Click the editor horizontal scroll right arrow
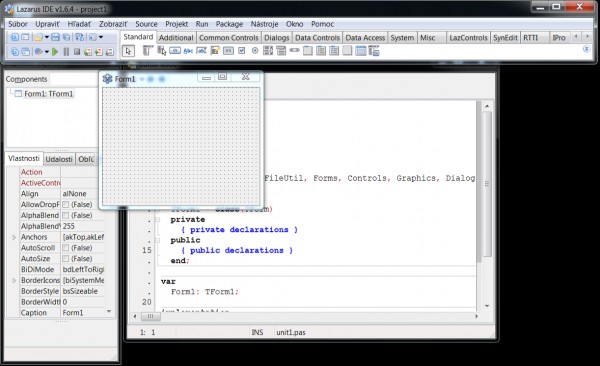This screenshot has width=600, height=366. tap(476, 316)
